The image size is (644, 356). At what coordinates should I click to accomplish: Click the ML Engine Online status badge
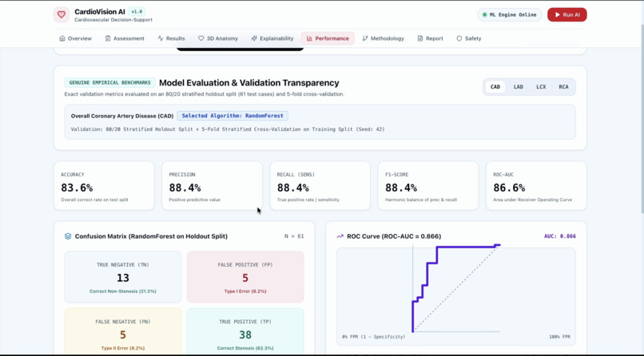[x=509, y=14]
